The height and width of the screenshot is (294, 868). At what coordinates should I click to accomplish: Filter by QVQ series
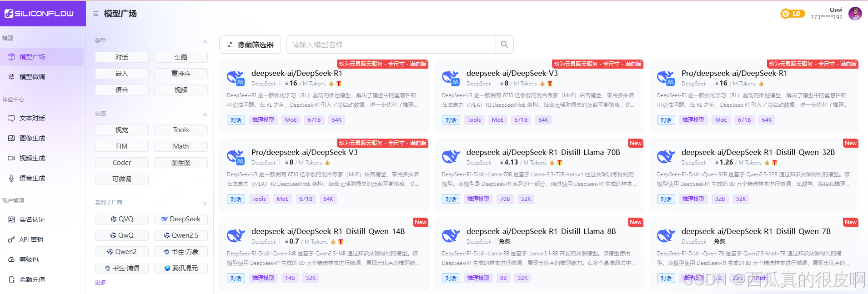point(122,219)
